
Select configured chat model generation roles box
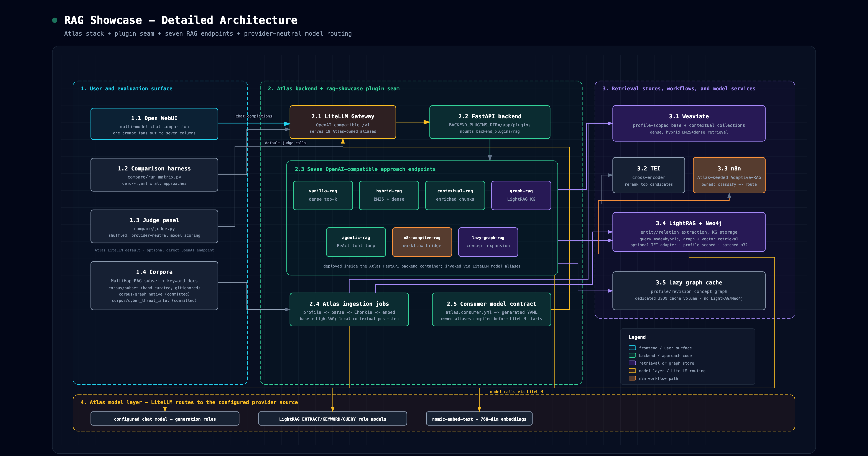tap(165, 419)
